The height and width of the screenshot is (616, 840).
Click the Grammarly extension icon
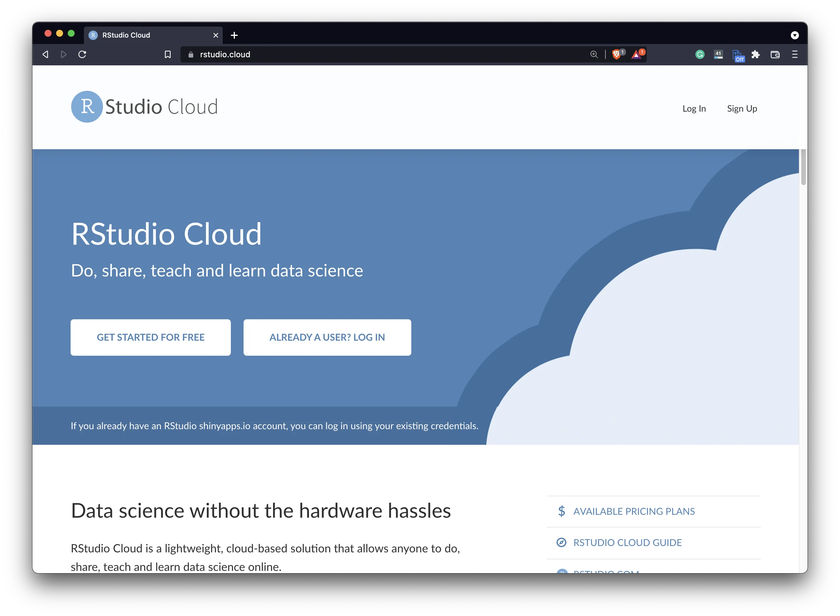[700, 55]
